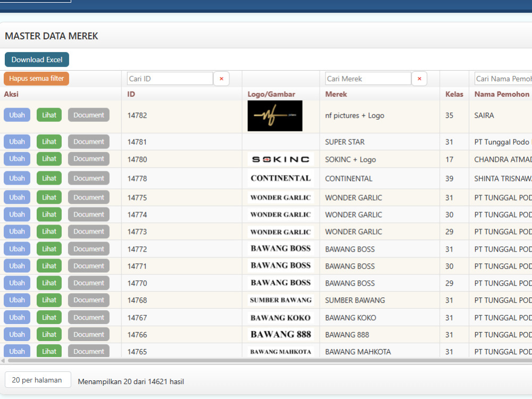Remove all filters with Hapus semua filter
The image size is (532, 399).
coord(37,79)
